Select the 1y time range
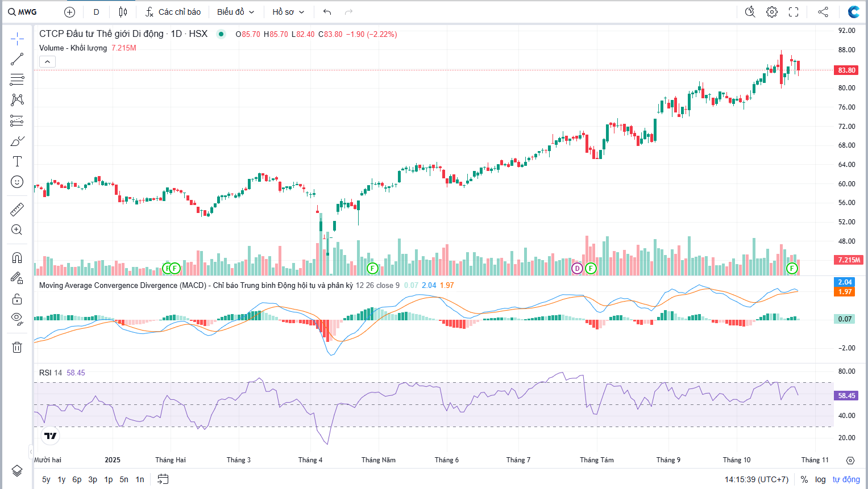 (61, 479)
